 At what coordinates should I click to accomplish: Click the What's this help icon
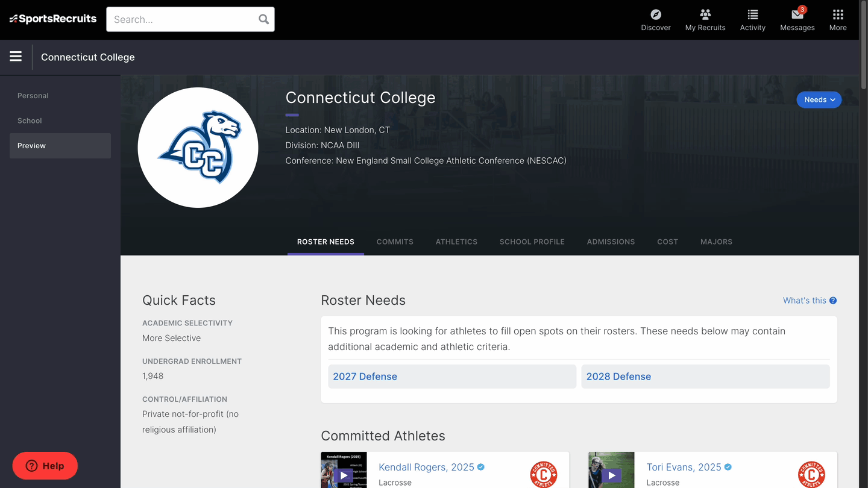pos(833,301)
